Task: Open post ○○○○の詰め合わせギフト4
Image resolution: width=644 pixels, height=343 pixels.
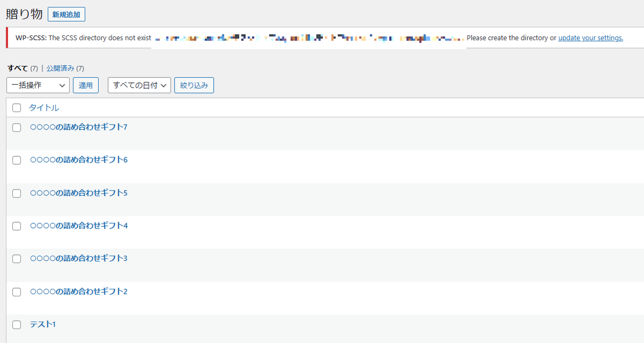Action: coord(79,225)
